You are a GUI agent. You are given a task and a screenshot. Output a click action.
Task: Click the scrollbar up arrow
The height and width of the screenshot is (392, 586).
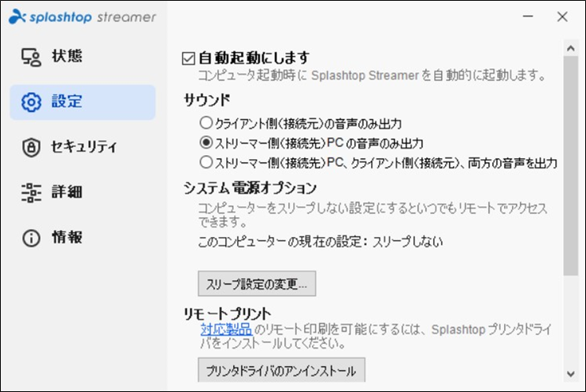(570, 48)
